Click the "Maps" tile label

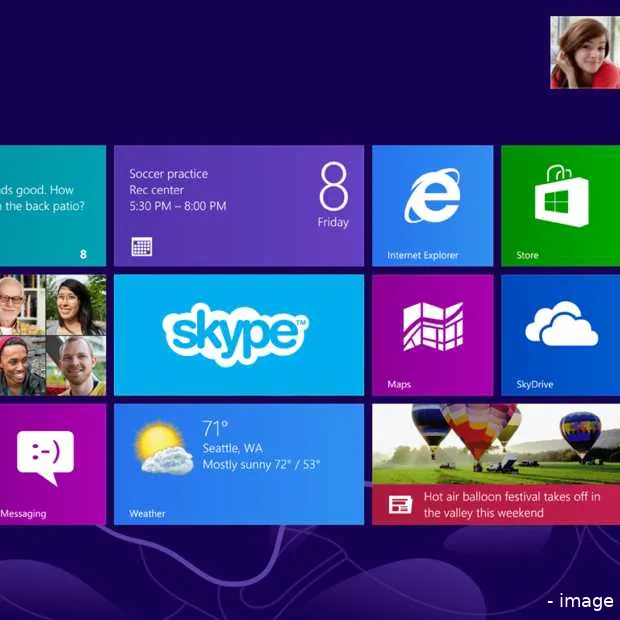399,384
